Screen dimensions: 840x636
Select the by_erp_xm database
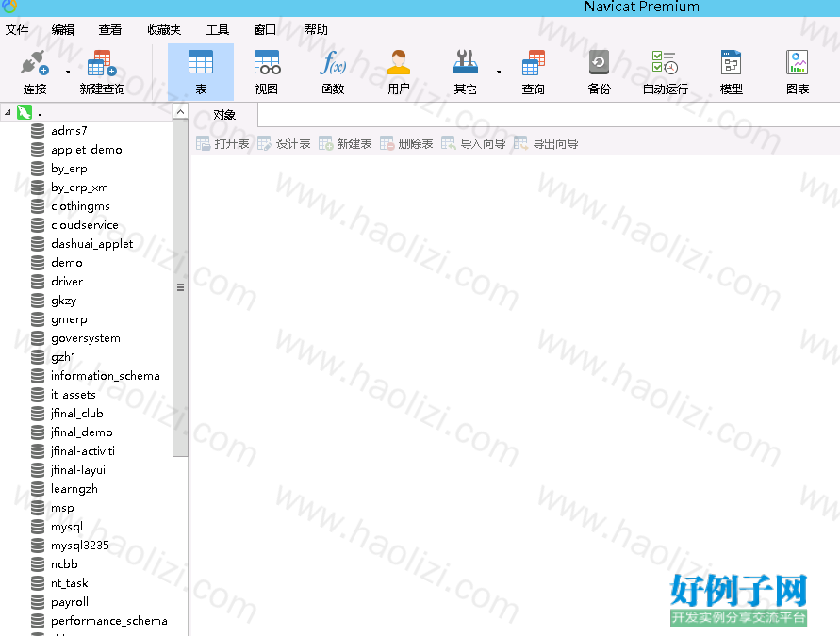pos(79,187)
